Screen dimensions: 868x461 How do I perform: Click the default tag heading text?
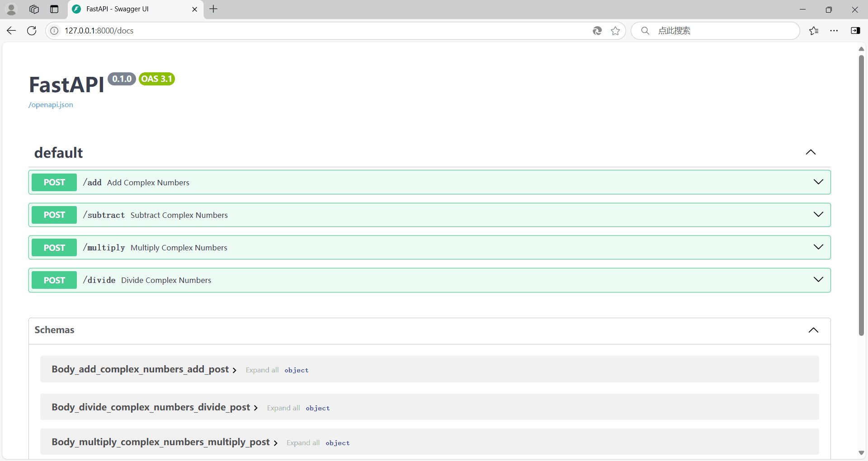58,153
